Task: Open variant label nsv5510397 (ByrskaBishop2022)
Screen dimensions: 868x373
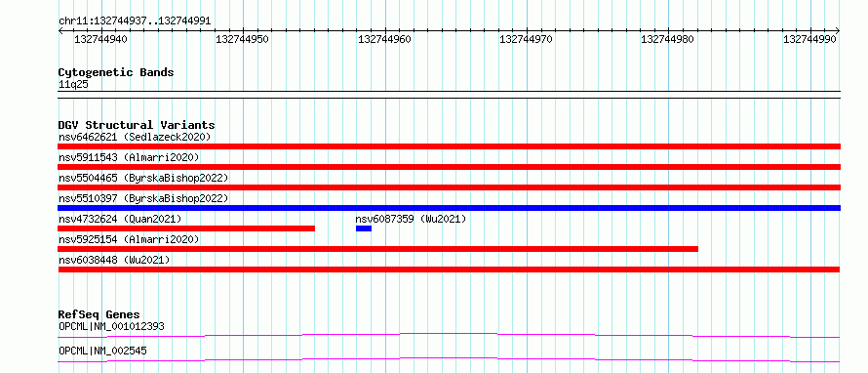Action: click(x=143, y=198)
